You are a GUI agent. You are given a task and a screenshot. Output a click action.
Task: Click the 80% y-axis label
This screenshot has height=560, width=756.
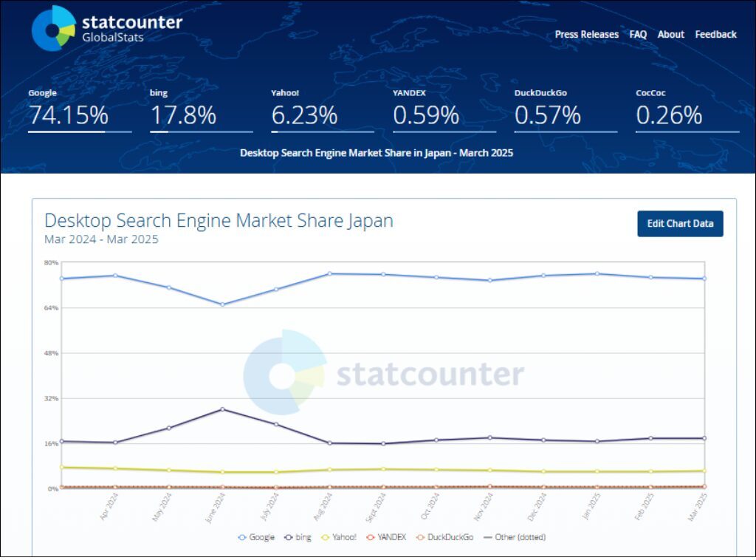pos(51,263)
